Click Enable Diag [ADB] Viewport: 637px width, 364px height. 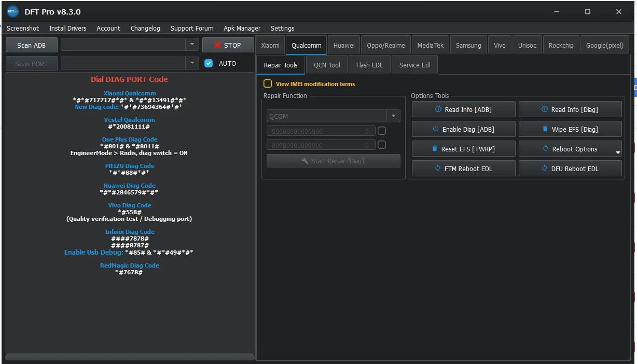pos(464,129)
